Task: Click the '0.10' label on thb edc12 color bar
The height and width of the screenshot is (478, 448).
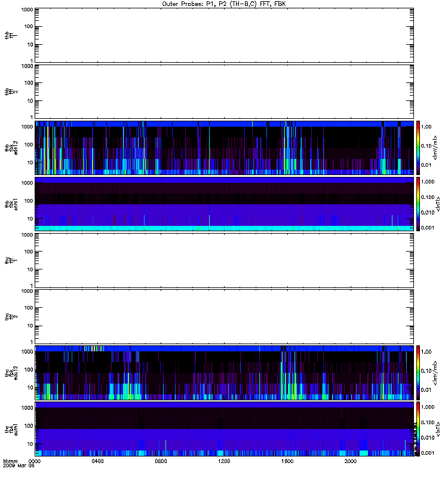Action: pyautogui.click(x=426, y=146)
